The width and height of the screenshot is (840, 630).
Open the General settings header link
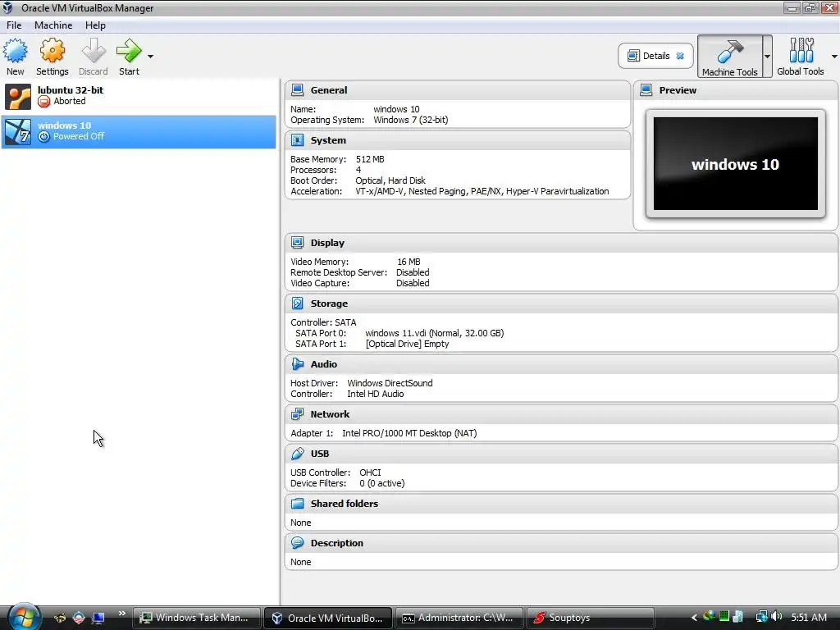329,90
